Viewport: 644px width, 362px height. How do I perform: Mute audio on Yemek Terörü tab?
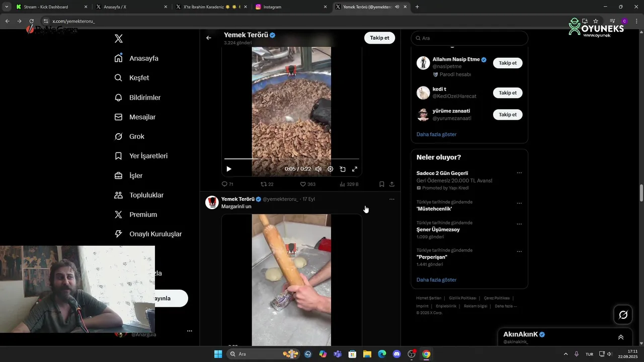(397, 7)
